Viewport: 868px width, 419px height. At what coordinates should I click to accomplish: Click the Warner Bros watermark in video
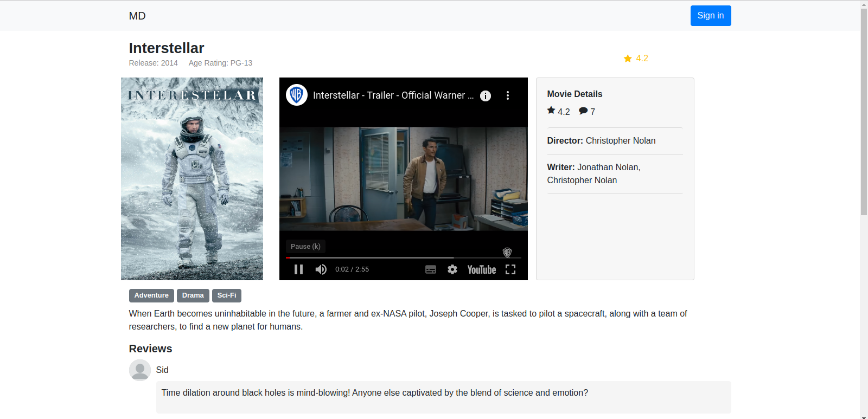point(507,252)
